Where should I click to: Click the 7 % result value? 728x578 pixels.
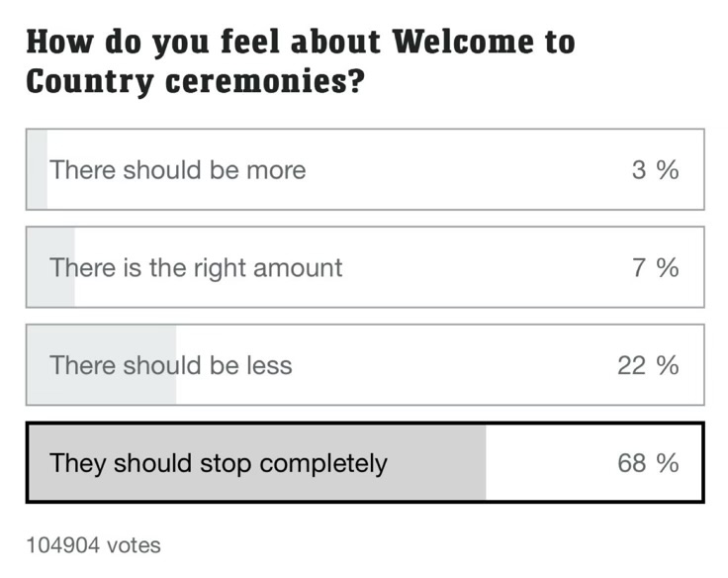pos(655,267)
